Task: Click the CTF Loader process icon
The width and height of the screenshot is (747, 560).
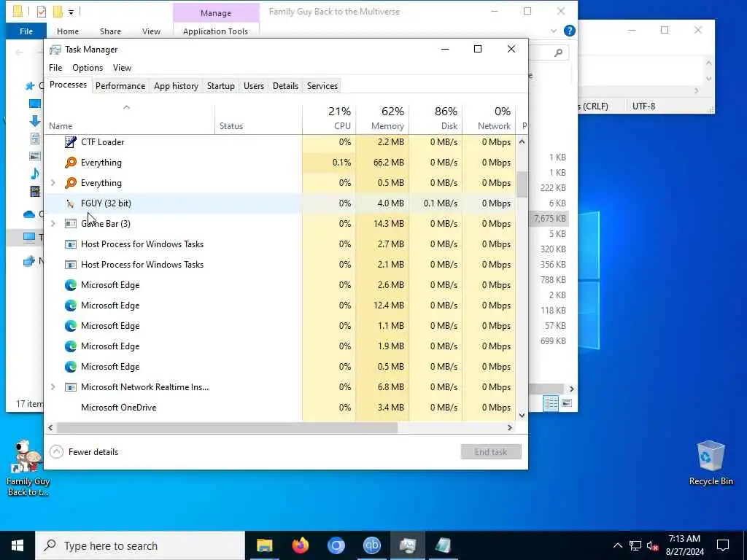Action: pos(71,142)
